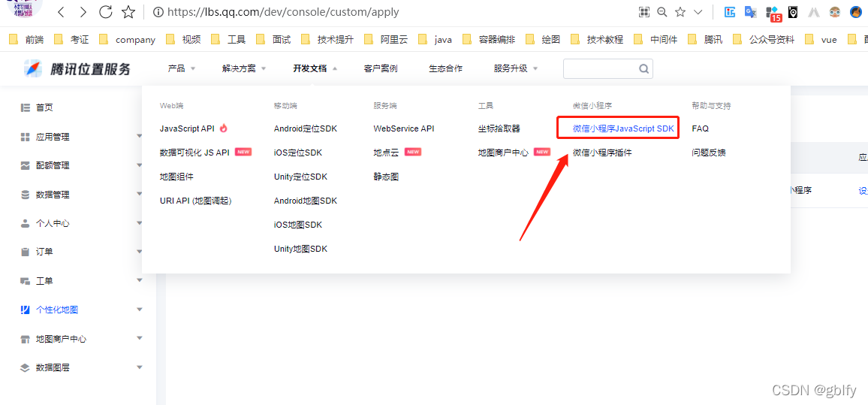Open the JavaScript API link

click(187, 128)
